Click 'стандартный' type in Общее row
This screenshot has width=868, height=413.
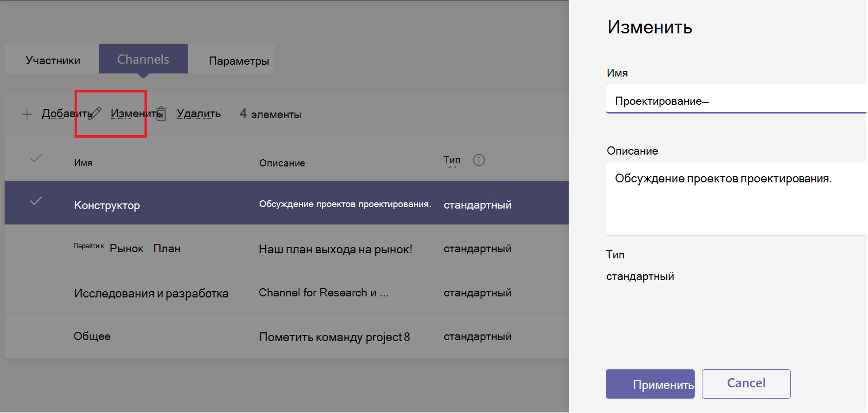click(x=478, y=336)
